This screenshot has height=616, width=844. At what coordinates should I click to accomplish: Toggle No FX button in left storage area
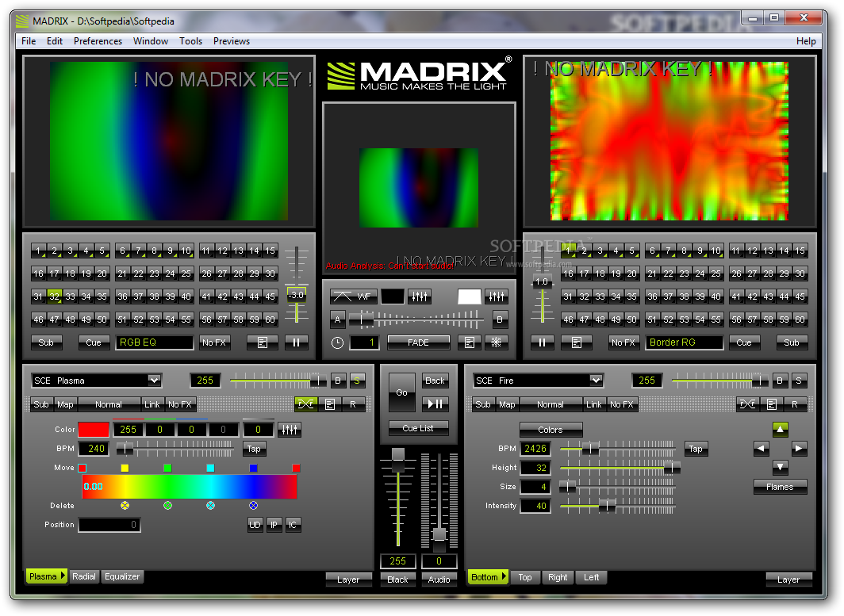[x=214, y=342]
